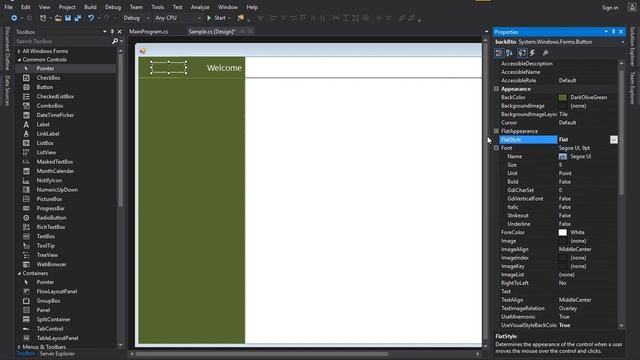The height and width of the screenshot is (360, 640).
Task: Collapse the Font property
Action: (496, 148)
